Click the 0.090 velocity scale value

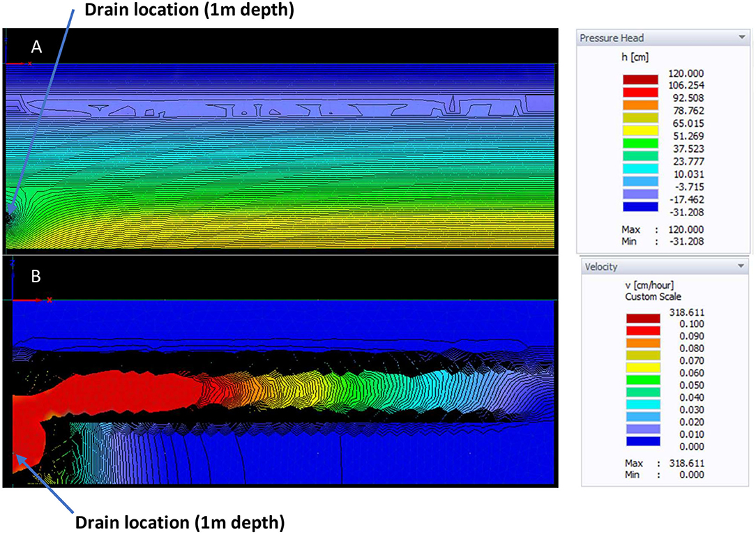[x=692, y=337]
